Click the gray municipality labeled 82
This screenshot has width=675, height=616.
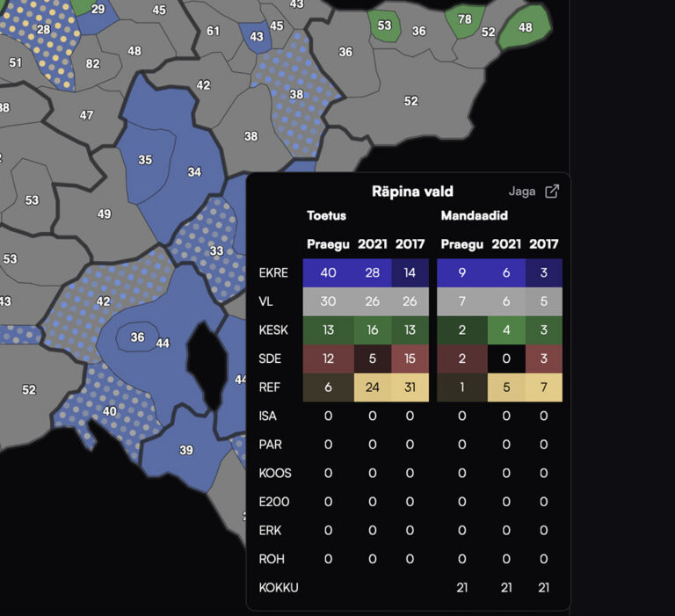[93, 64]
